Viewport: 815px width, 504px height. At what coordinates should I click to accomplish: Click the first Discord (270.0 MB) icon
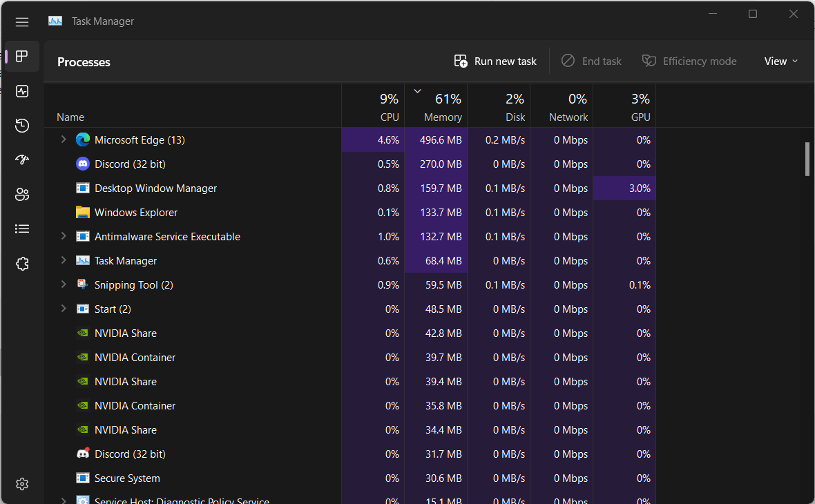click(83, 164)
